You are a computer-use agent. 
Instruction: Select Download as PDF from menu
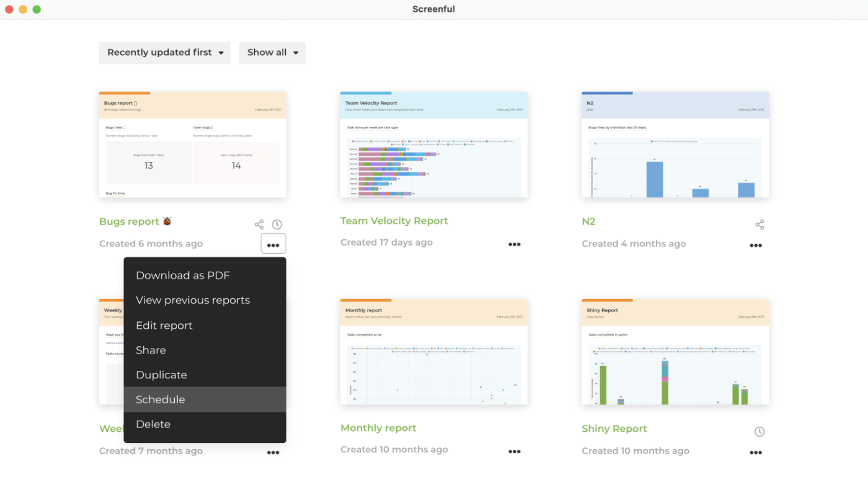click(183, 275)
